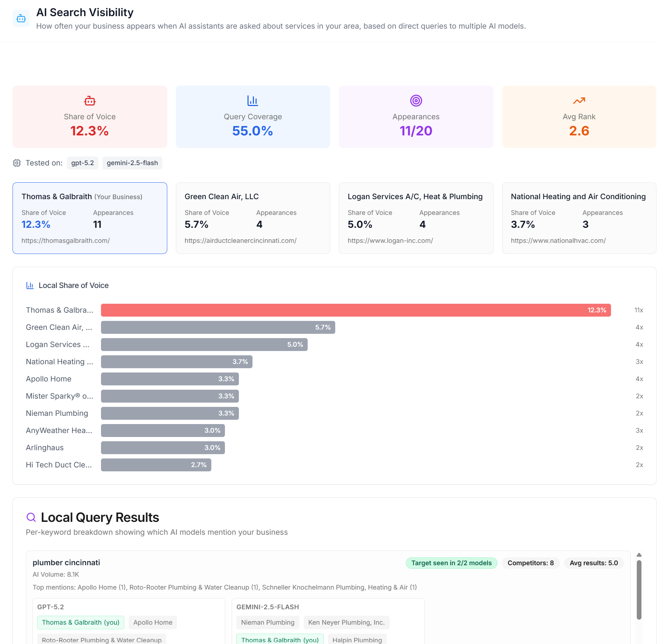659x644 pixels.
Task: Click the red Share of Voice card icon
Action: [x=90, y=101]
